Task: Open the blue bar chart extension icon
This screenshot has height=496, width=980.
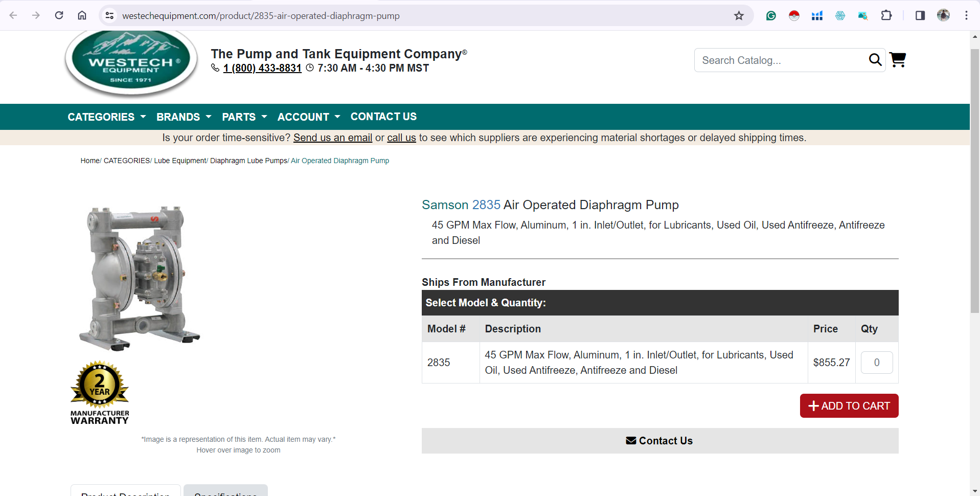Action: (817, 16)
